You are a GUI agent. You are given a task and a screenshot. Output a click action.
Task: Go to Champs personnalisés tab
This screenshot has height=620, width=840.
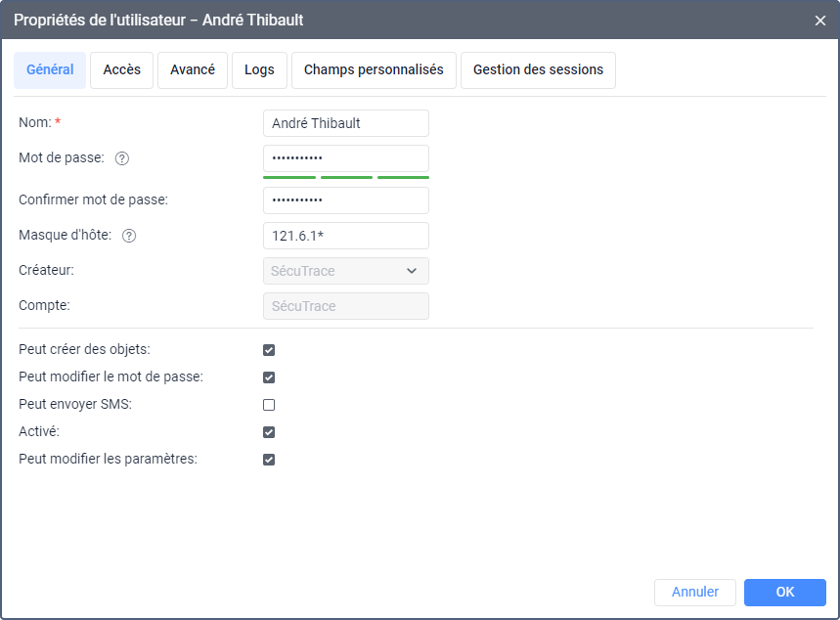(x=374, y=69)
